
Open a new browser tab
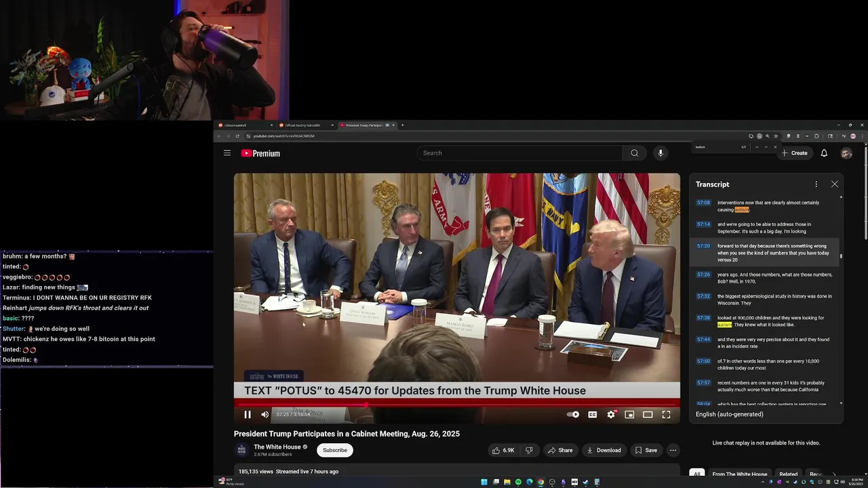pos(402,125)
